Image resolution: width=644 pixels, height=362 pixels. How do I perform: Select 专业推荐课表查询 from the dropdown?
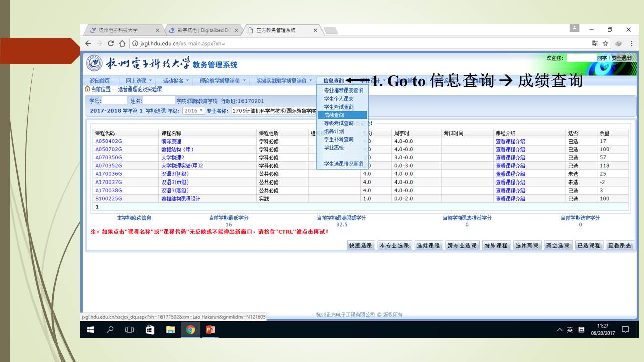343,90
